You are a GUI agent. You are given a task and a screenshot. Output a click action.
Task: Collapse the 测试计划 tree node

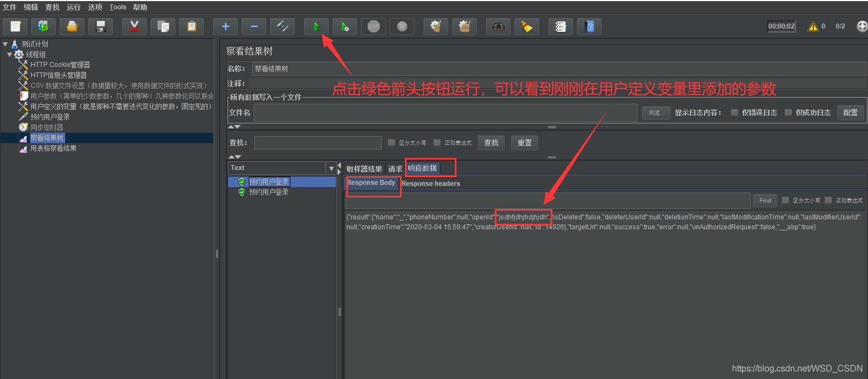[x=5, y=44]
